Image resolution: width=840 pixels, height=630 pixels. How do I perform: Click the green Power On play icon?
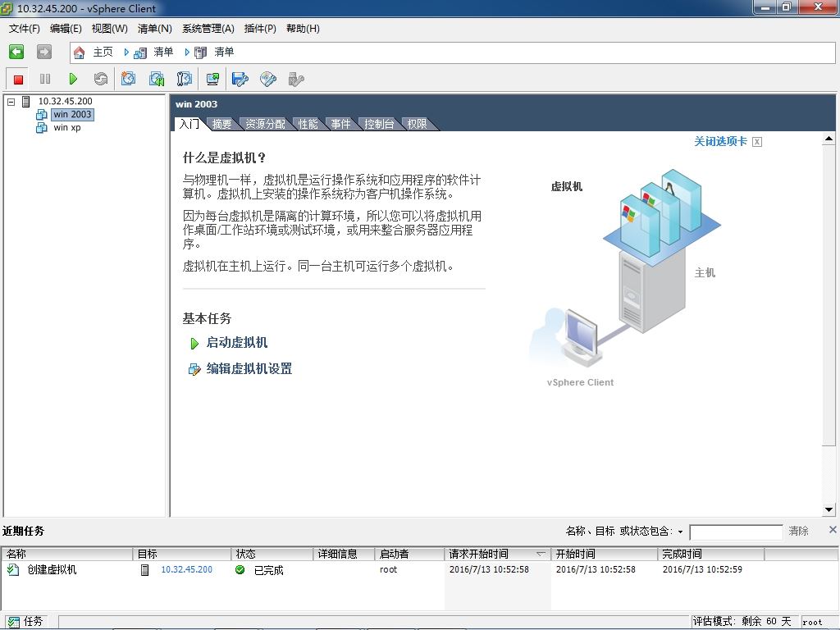(73, 80)
